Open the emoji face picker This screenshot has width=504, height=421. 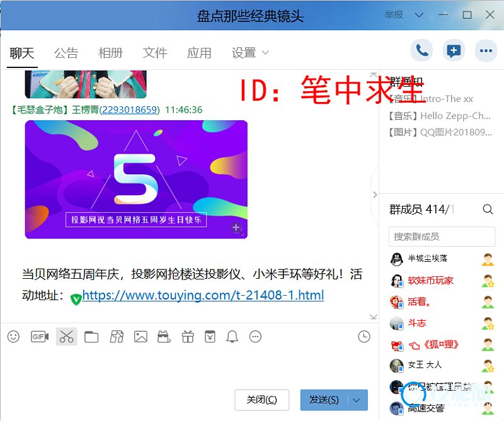point(13,337)
